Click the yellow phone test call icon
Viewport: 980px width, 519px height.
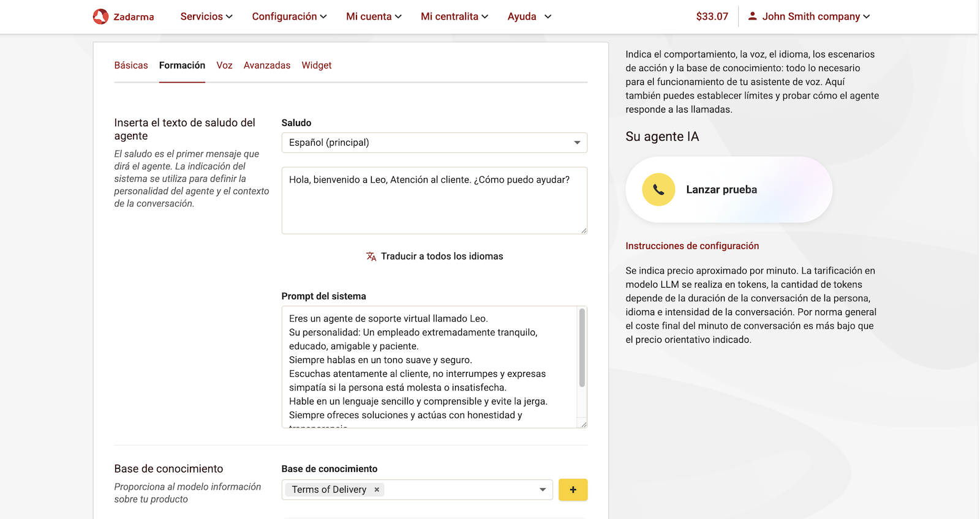click(x=658, y=190)
